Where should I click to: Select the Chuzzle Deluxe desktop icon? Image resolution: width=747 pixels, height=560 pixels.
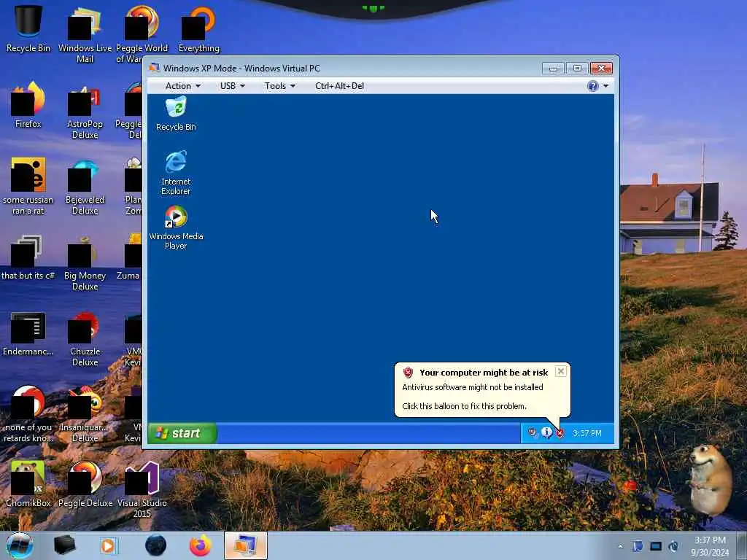pos(85,339)
